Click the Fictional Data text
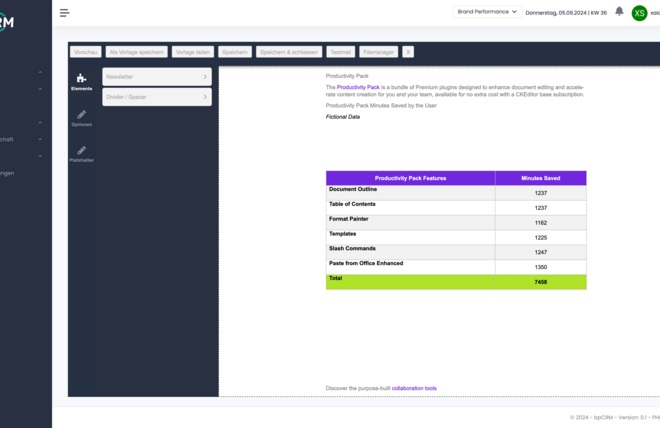Viewport: 660px width, 428px height. pyautogui.click(x=343, y=117)
